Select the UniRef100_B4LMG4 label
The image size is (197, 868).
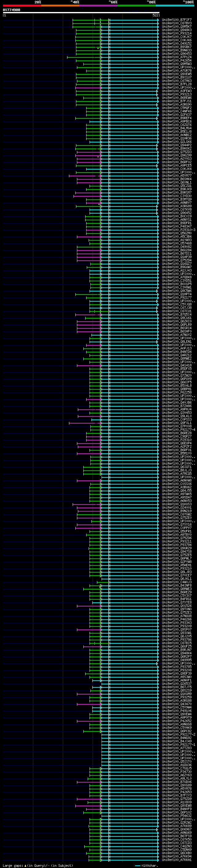coord(176,128)
